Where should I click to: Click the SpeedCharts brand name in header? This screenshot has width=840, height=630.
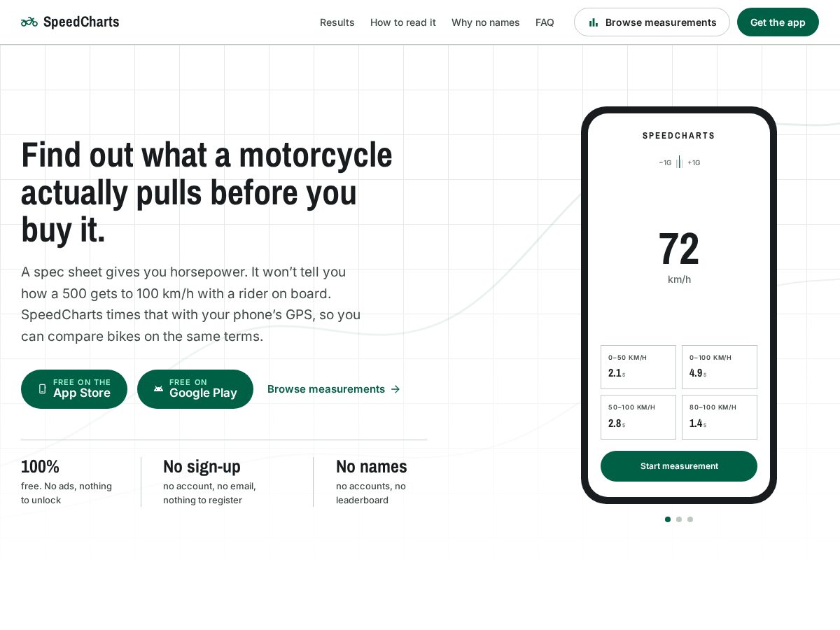coord(81,22)
